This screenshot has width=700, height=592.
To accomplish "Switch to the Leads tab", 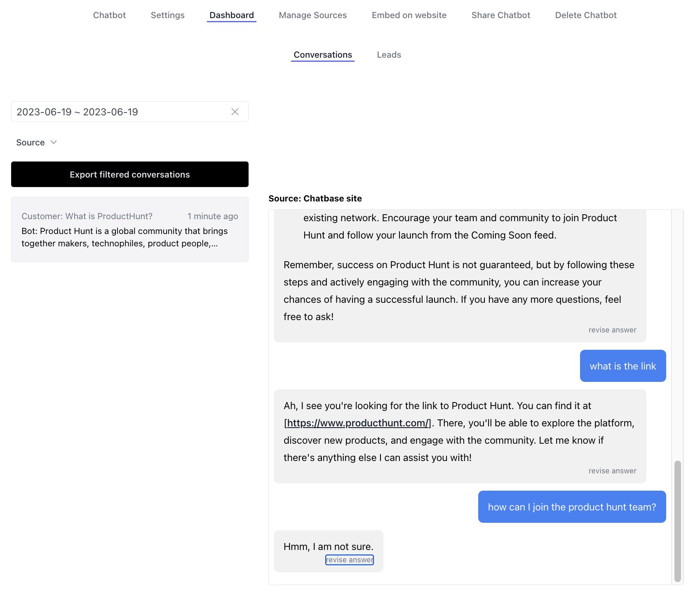I will 389,54.
